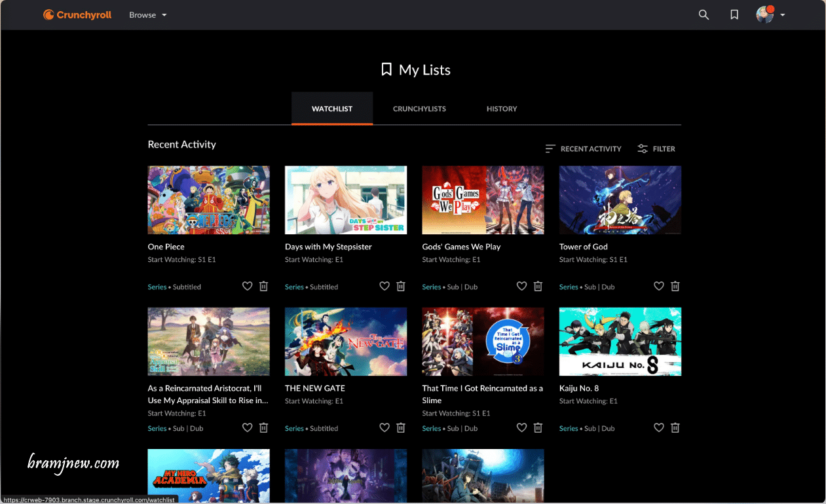
Task: Open the Recent Activity sort dropdown
Action: (x=583, y=149)
